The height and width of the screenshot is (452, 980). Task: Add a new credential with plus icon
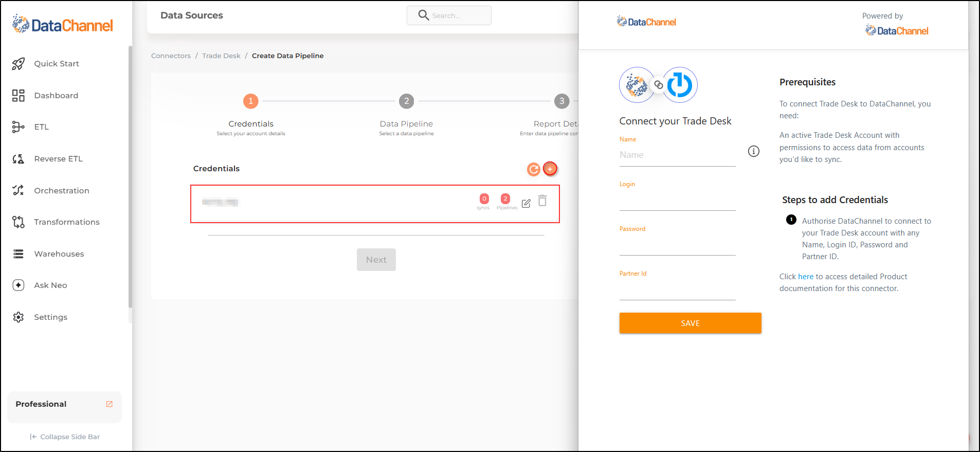550,169
